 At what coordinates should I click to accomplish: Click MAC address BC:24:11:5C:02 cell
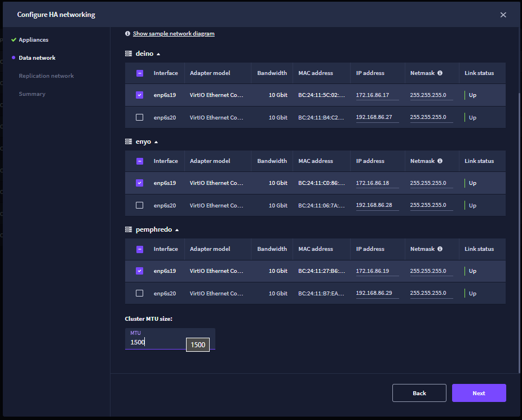(321, 95)
